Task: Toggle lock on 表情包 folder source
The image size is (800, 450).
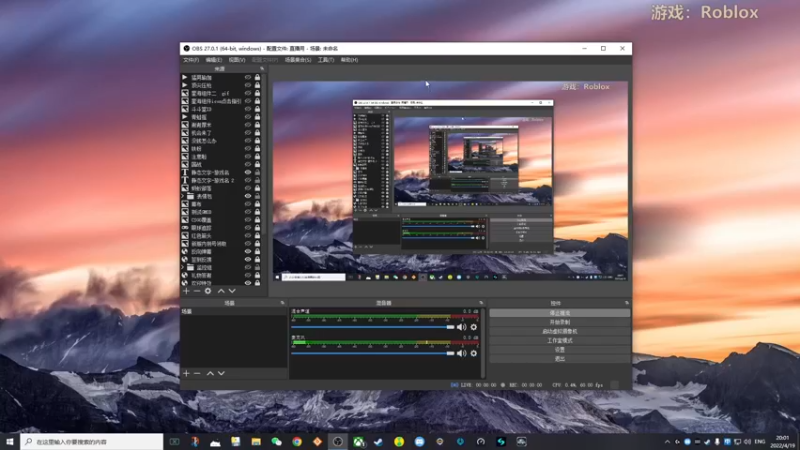Action: point(257,196)
